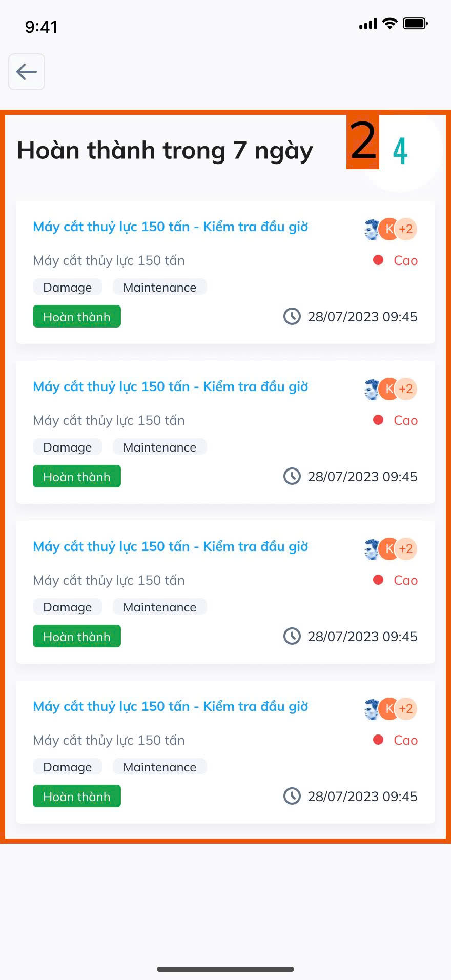Click the red Cao priority dot on second card
The height and width of the screenshot is (980, 451).
coord(378,420)
